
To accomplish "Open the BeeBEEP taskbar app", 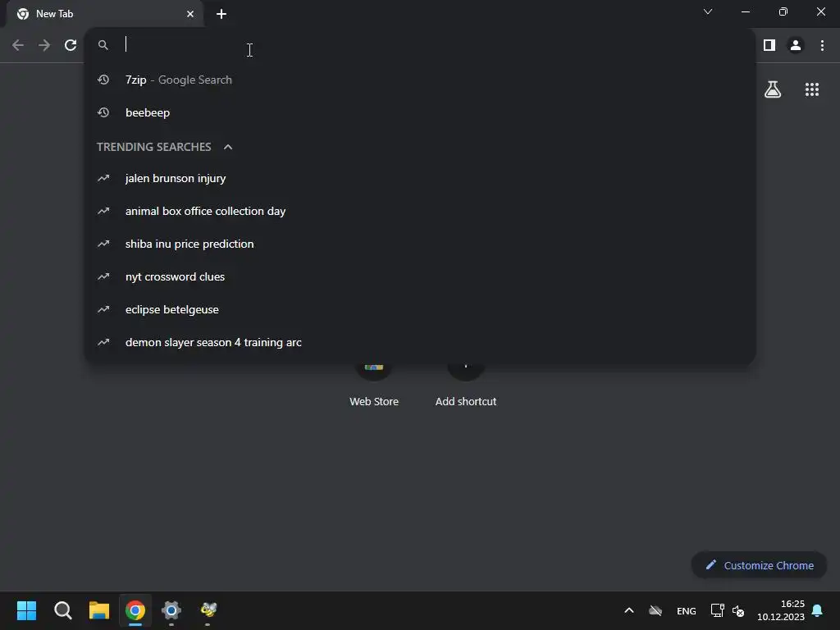I will [208, 610].
